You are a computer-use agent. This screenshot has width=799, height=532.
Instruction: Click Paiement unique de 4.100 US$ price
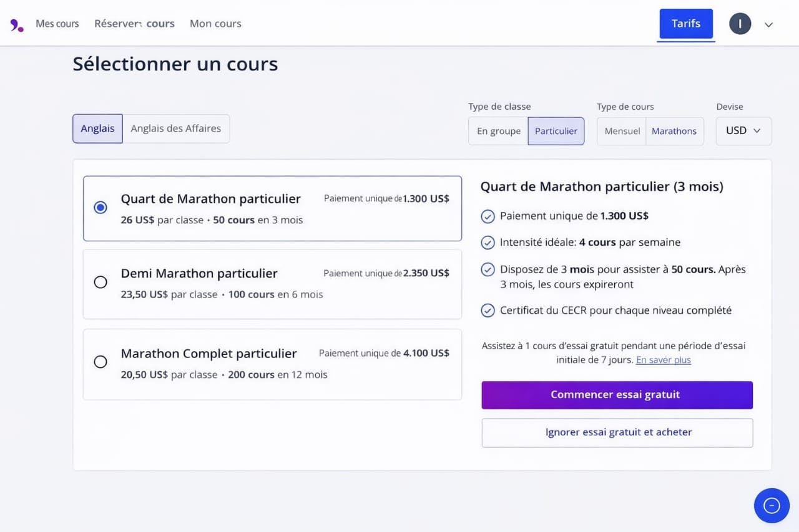coord(384,353)
